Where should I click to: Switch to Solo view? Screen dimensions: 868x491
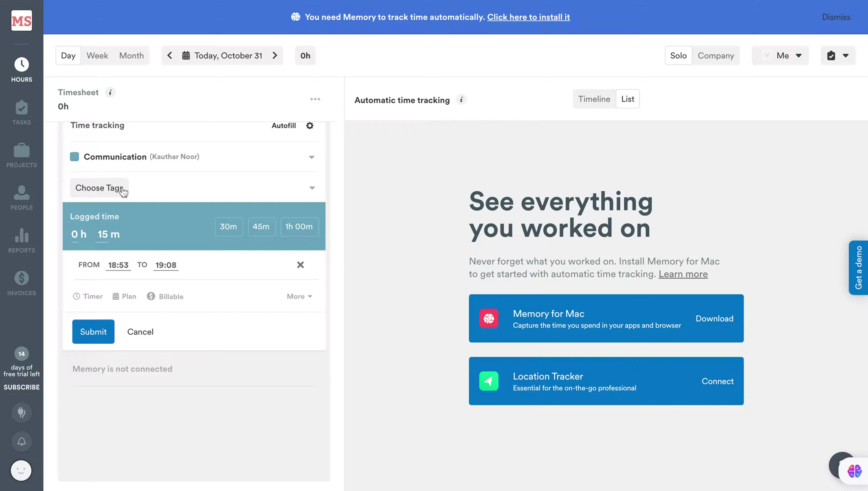(x=678, y=55)
